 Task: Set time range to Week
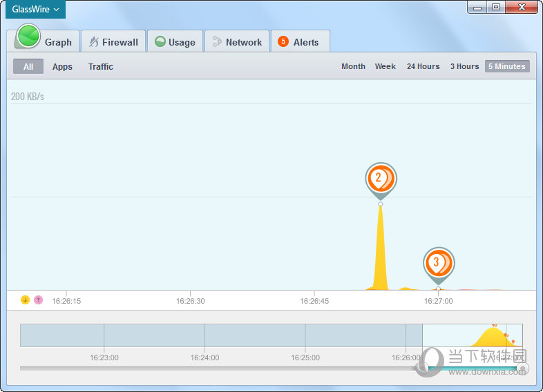tap(385, 66)
